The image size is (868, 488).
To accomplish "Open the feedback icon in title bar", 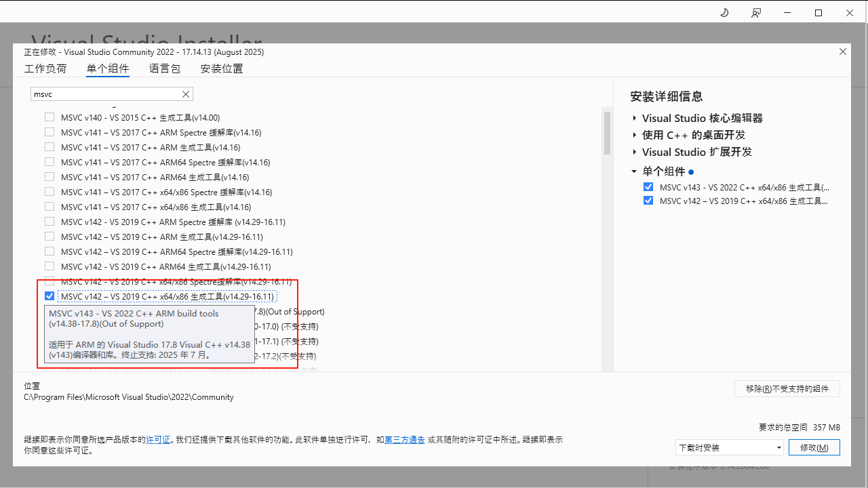I will 756,13.
